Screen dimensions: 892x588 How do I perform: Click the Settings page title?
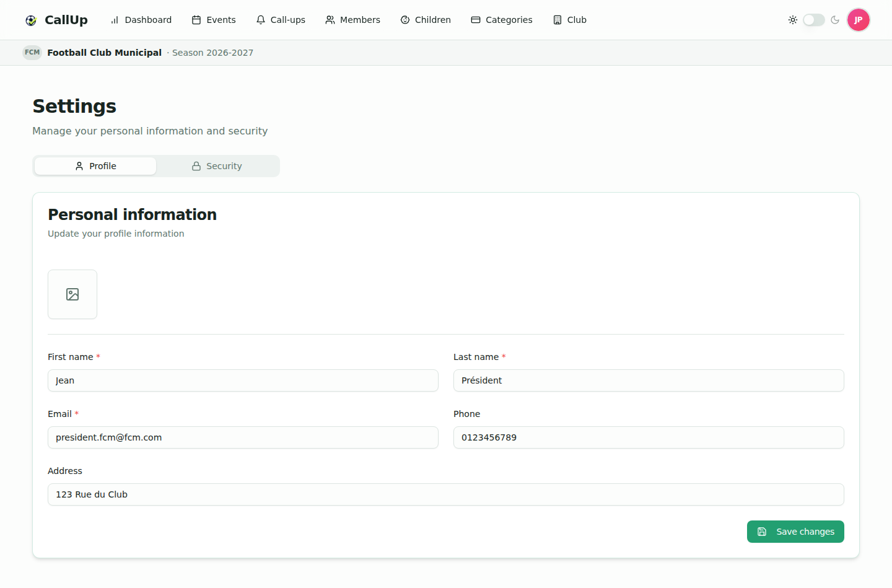click(74, 106)
